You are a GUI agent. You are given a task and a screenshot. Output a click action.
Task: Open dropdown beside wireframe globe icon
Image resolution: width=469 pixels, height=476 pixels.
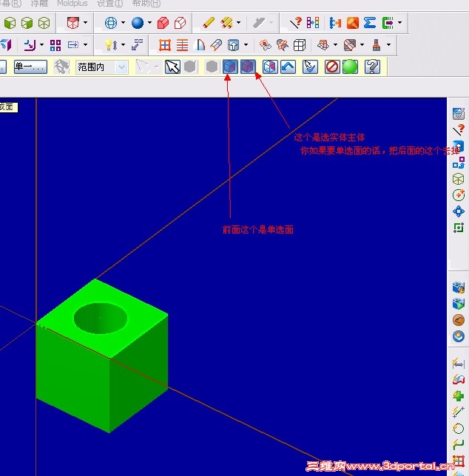[123, 23]
